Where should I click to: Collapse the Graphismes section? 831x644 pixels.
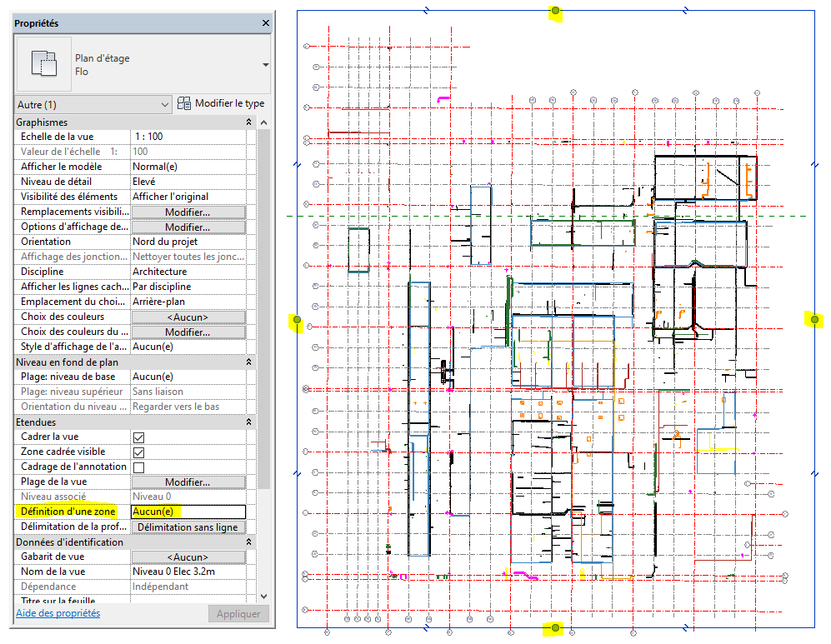(248, 122)
